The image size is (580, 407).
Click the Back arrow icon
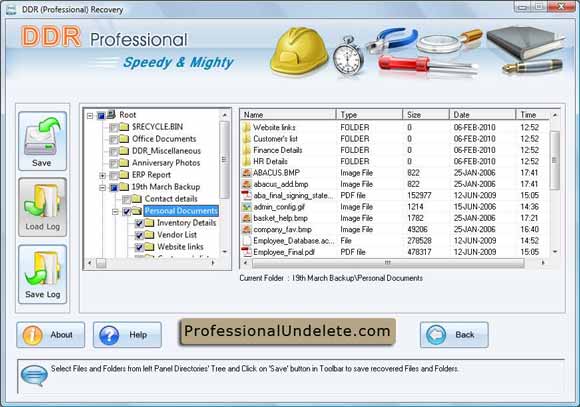[436, 335]
